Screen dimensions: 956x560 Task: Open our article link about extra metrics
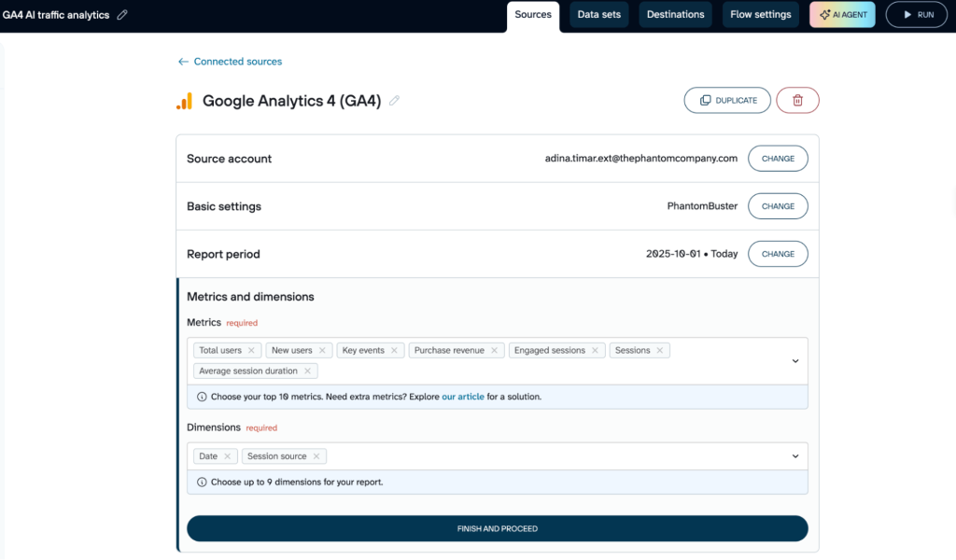tap(463, 397)
